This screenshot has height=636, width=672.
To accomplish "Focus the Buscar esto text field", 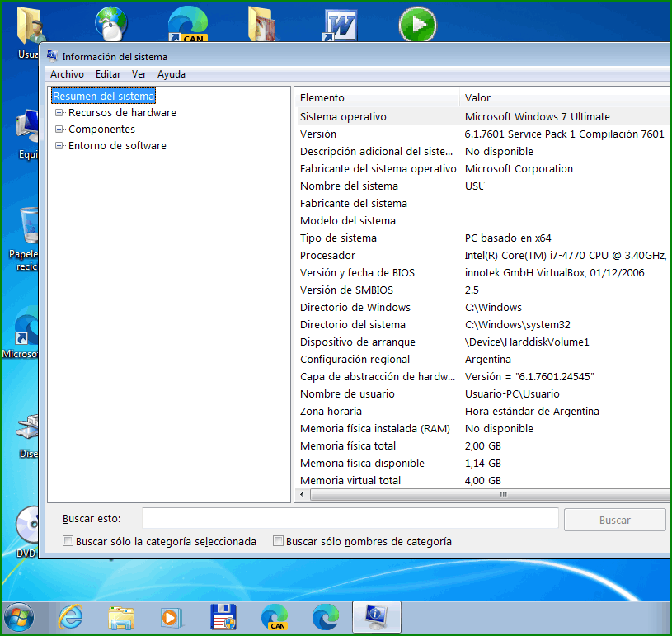I will (x=350, y=519).
